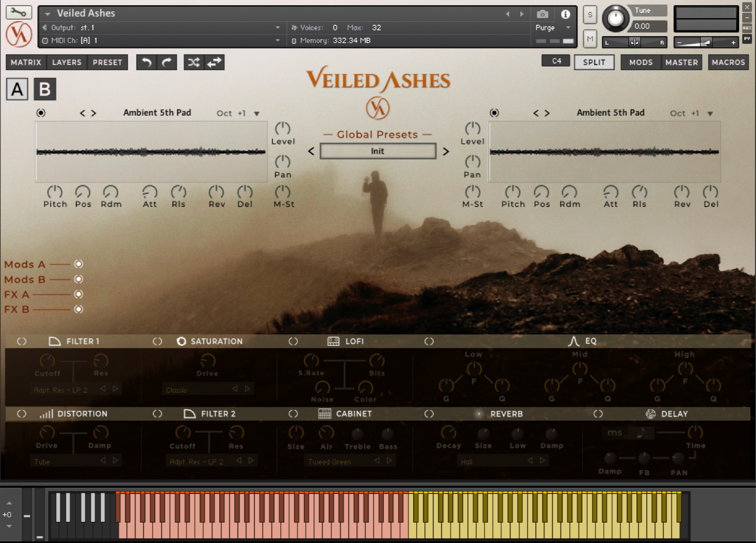This screenshot has height=543, width=756.
Task: Click the redo arrow button
Action: 167,62
